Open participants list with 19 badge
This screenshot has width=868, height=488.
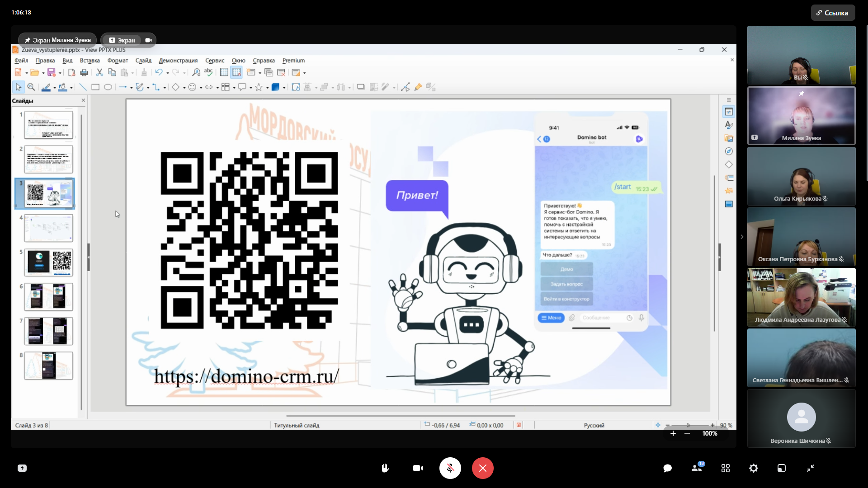[x=697, y=468]
